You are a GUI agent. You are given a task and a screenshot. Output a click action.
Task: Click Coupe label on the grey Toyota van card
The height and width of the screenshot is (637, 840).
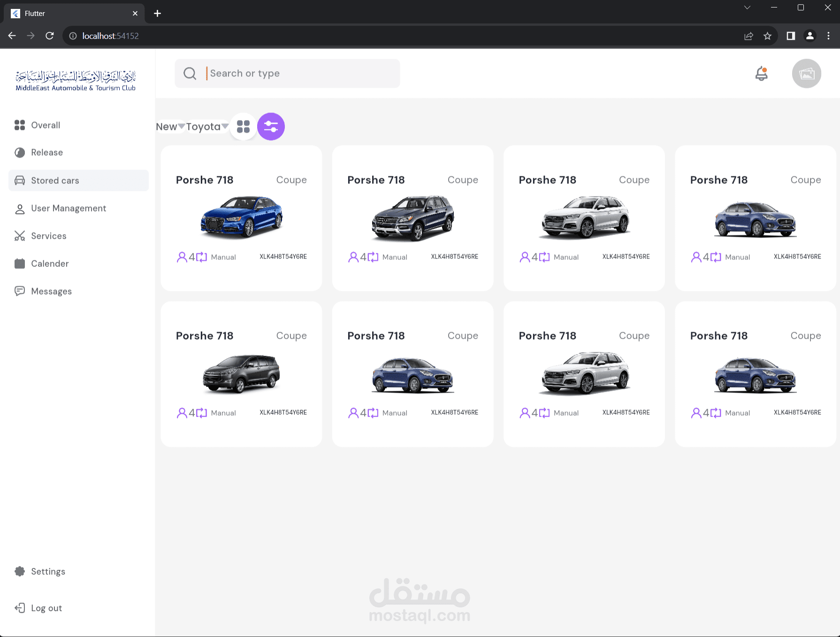291,336
